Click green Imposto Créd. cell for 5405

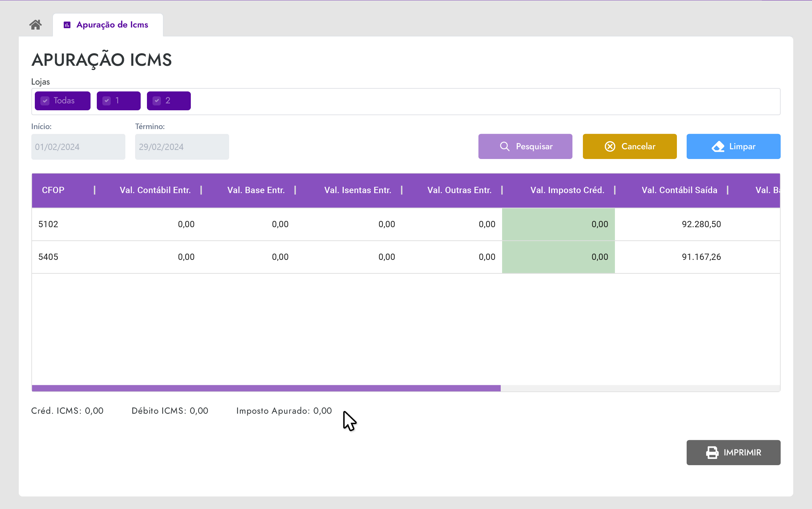pos(558,257)
